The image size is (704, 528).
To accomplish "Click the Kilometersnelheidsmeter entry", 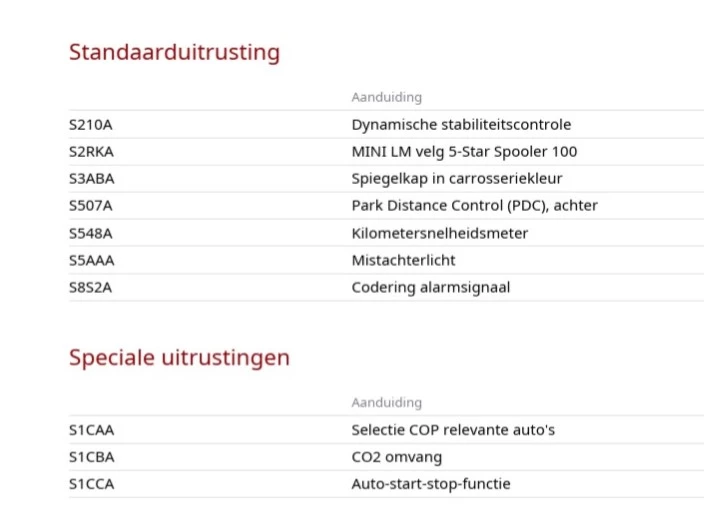I will click(x=440, y=233).
